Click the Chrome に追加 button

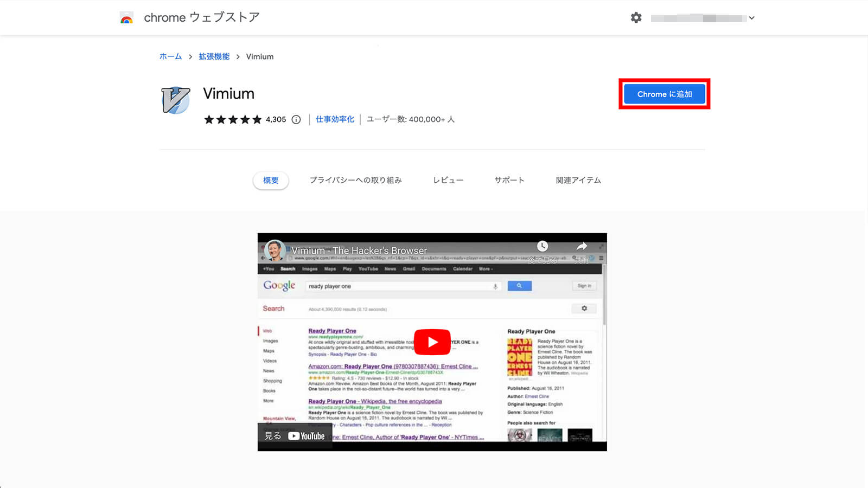665,94
